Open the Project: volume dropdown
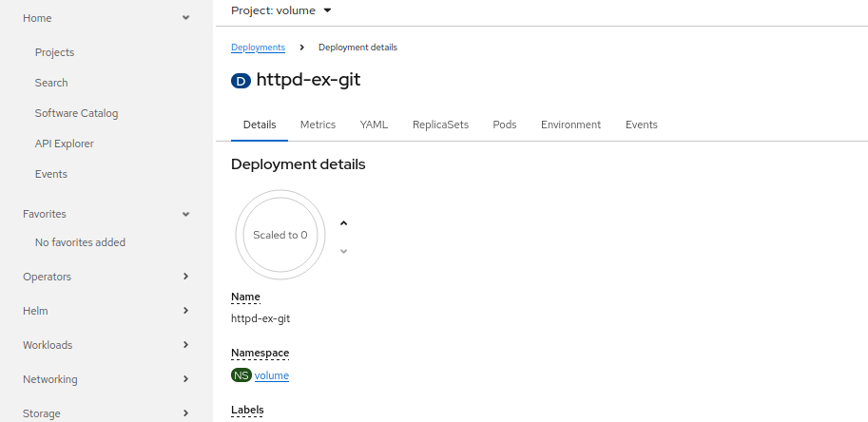 [x=281, y=10]
